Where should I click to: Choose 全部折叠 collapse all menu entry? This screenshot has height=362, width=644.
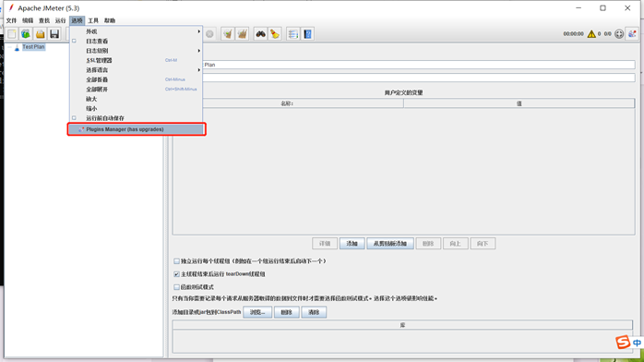pos(136,79)
